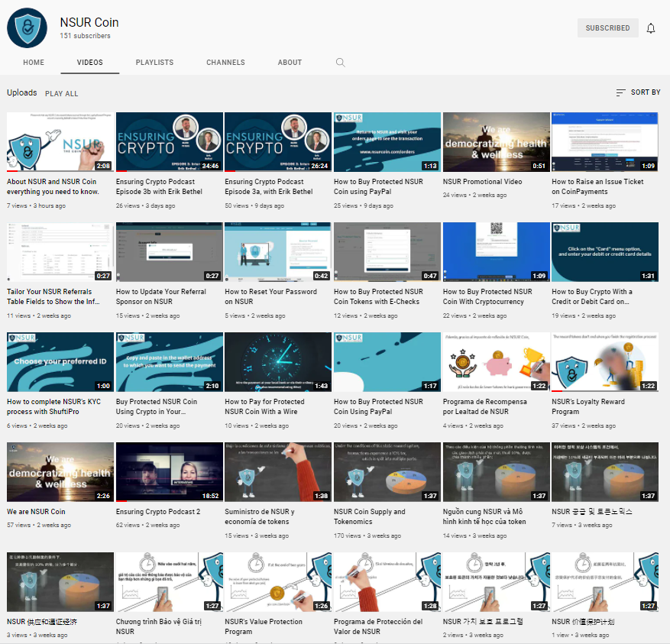Click Suministro de NSUR y economía title

260,516
